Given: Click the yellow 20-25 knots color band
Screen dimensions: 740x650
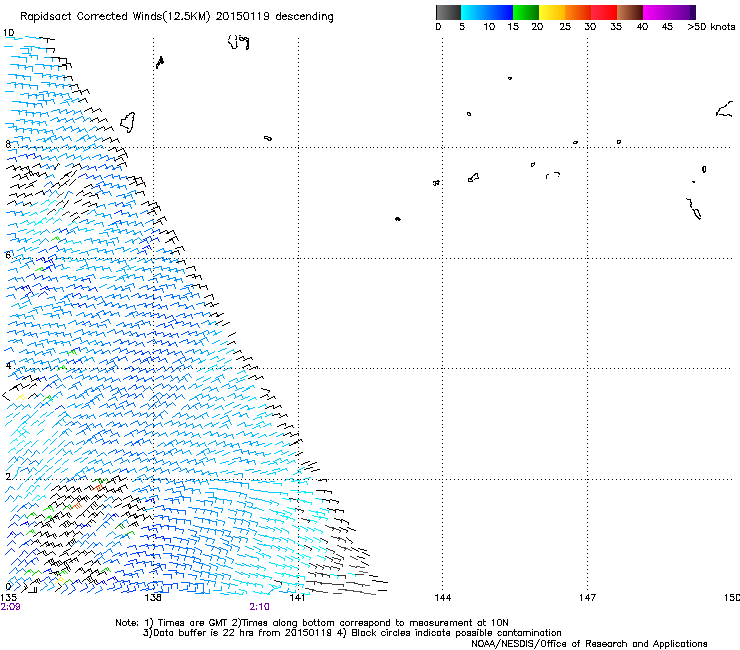Looking at the screenshot, I should pyautogui.click(x=552, y=12).
